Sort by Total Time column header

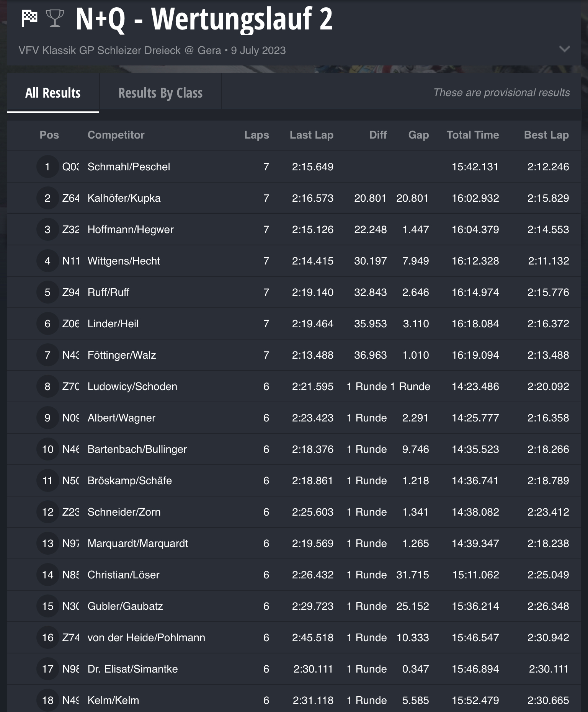click(x=472, y=135)
